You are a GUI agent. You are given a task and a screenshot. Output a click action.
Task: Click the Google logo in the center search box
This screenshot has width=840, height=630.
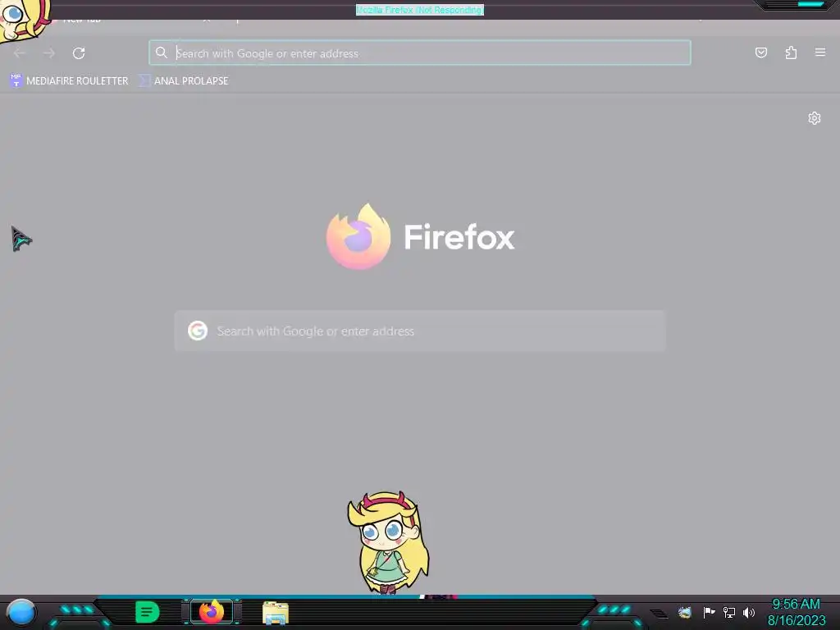pyautogui.click(x=198, y=331)
